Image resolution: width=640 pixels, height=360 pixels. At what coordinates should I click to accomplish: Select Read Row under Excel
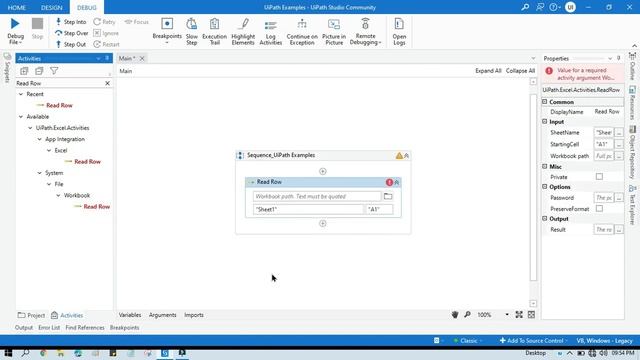pos(87,162)
